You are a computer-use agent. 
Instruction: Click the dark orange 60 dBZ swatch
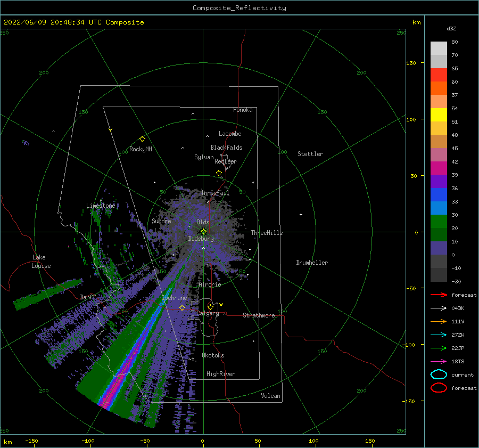439,88
